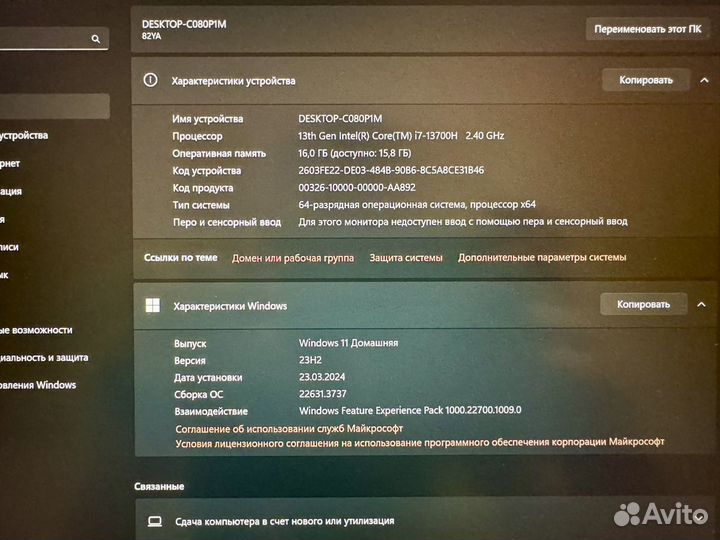Click the device specifications info icon
Viewport: 720px width, 540px height.
click(x=150, y=80)
